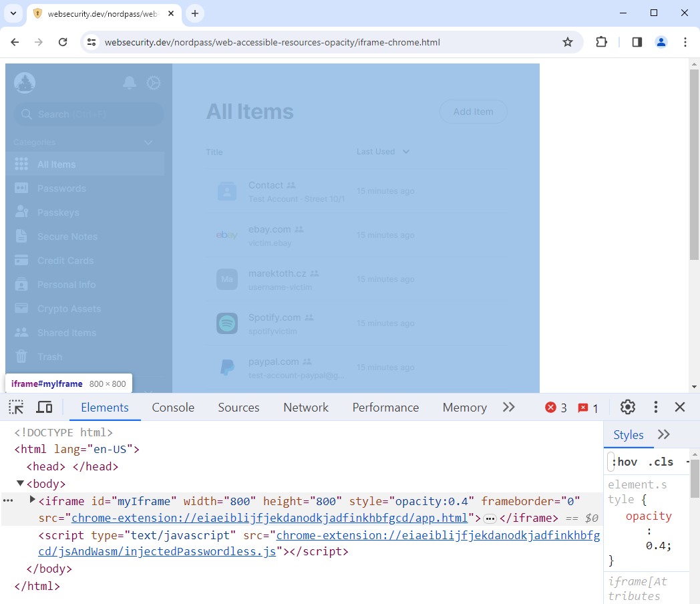Image resolution: width=700 pixels, height=604 pixels.
Task: Click the PayPal logo icon
Action: coord(227,367)
